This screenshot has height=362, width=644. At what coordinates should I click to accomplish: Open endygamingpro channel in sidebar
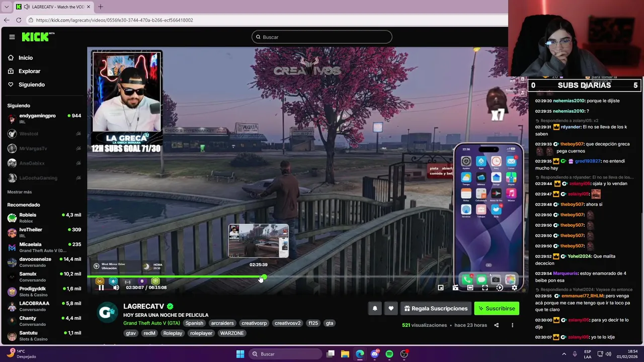tap(44, 119)
